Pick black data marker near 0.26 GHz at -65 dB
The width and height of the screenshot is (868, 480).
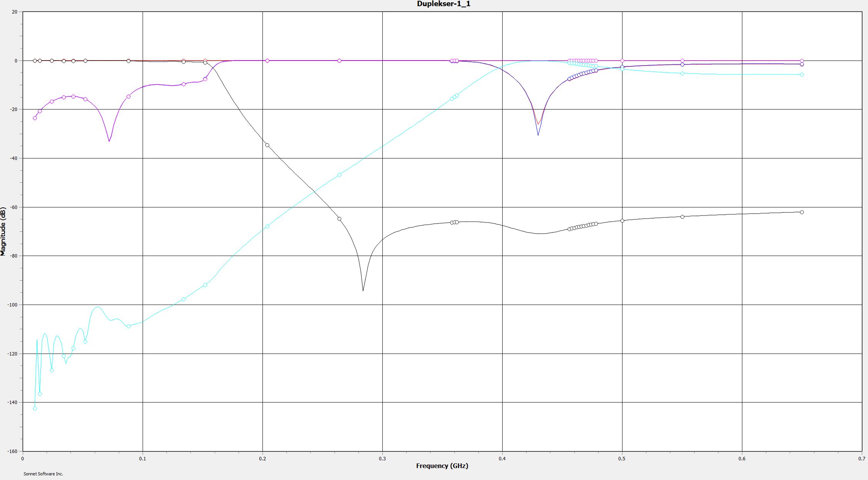click(x=339, y=219)
